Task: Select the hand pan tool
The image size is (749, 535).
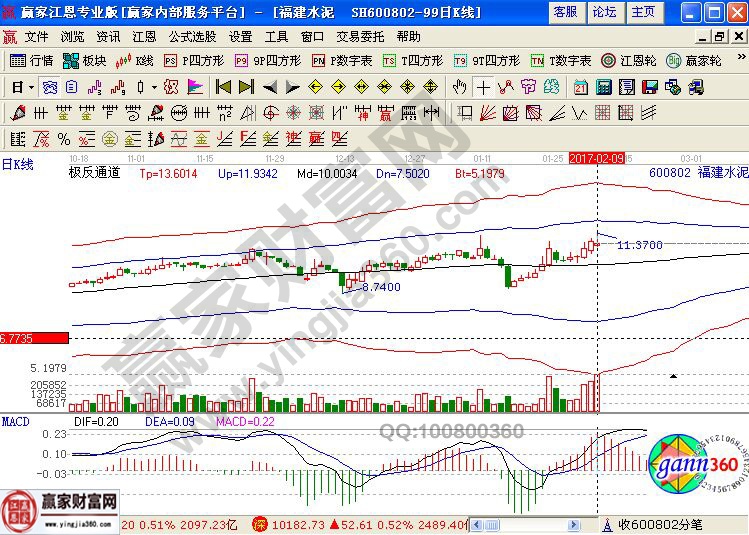Action: point(461,86)
